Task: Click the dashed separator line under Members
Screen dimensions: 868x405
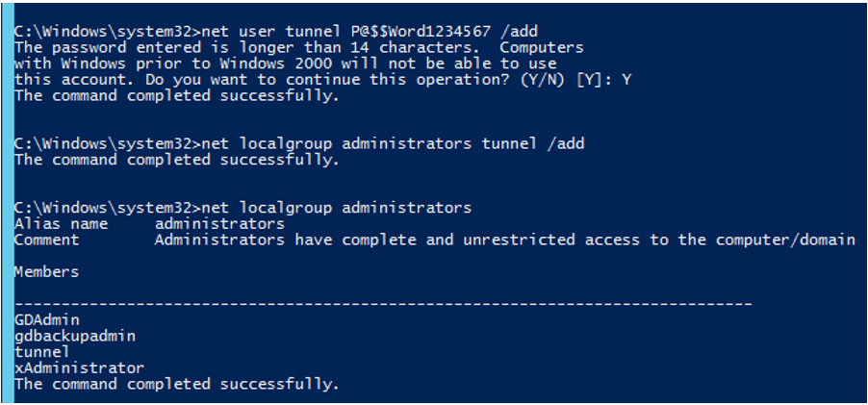Action: coord(383,304)
